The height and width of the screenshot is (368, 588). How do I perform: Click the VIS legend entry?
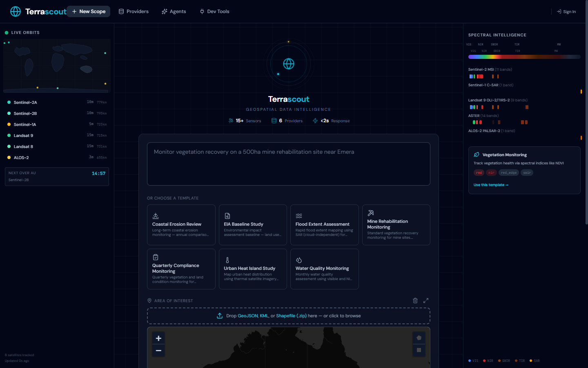(x=473, y=361)
